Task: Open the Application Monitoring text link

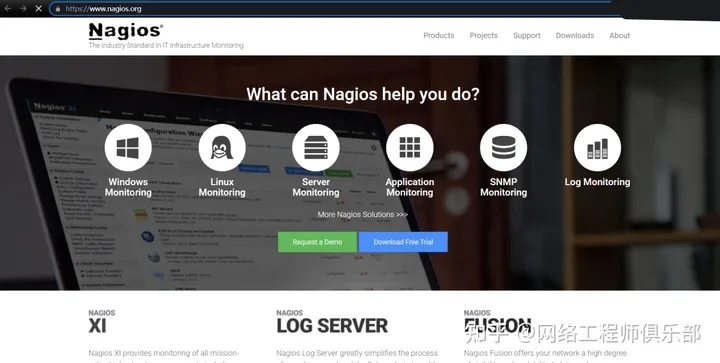Action: (410, 187)
